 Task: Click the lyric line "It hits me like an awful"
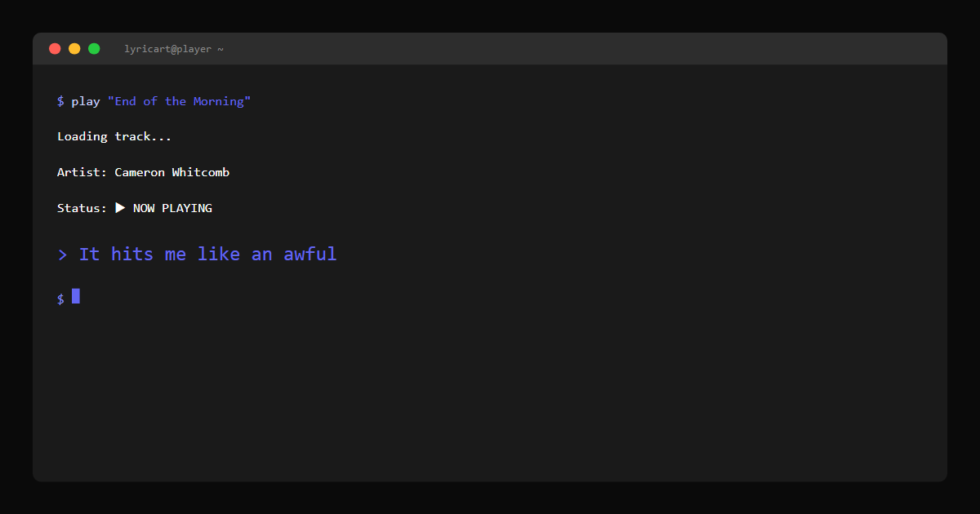(207, 255)
